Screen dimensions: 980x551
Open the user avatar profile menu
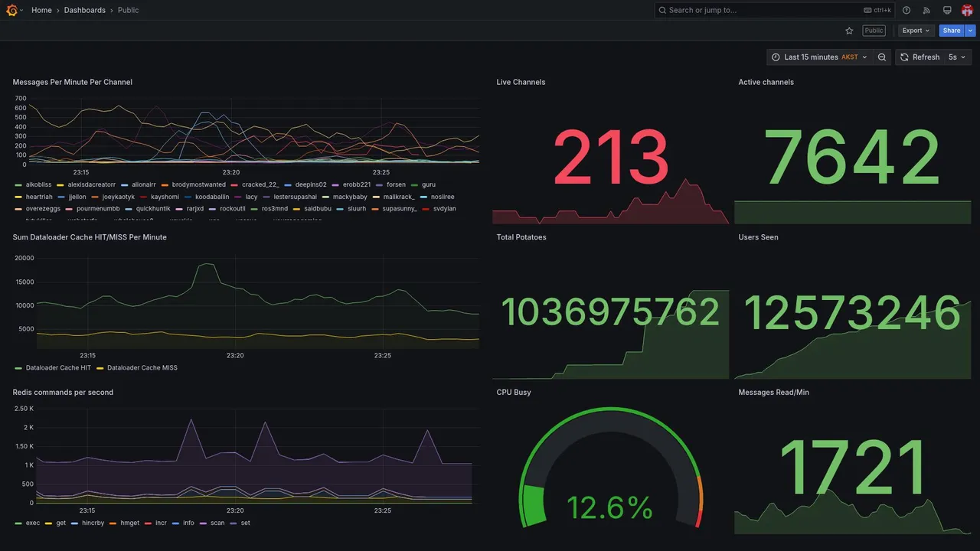click(x=967, y=10)
